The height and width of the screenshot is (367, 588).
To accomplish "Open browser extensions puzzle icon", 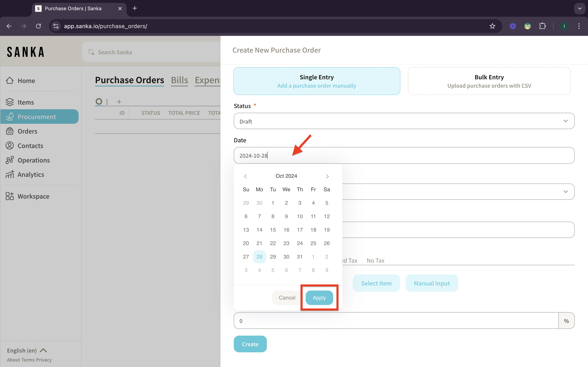I will click(542, 26).
